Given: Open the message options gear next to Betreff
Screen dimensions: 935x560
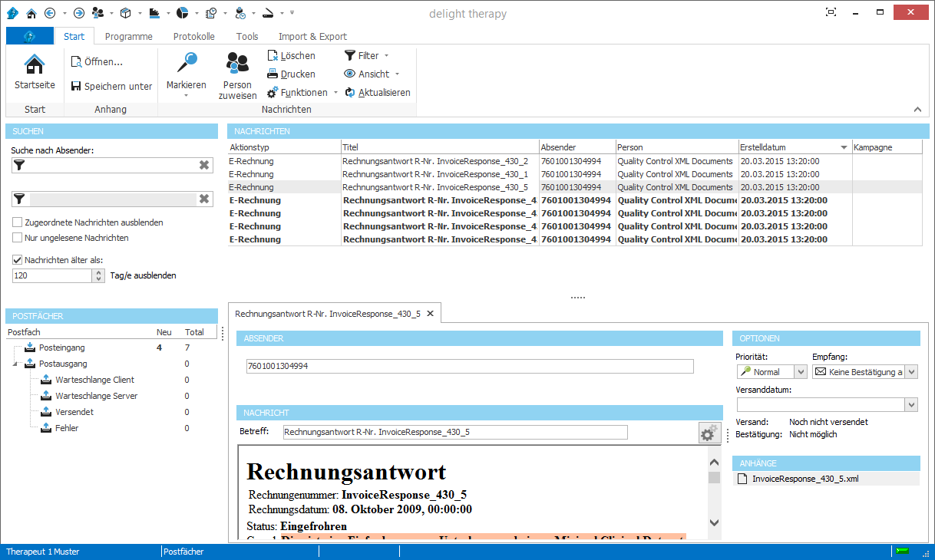Looking at the screenshot, I should [708, 433].
